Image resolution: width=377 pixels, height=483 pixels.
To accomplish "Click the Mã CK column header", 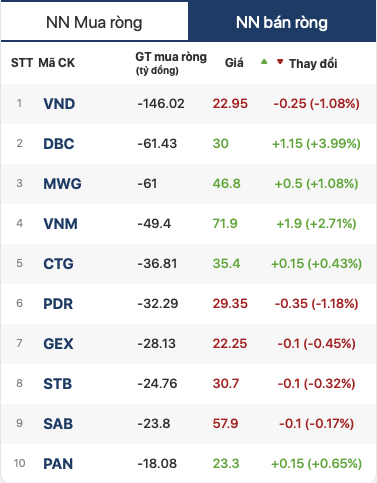I will (x=57, y=63).
